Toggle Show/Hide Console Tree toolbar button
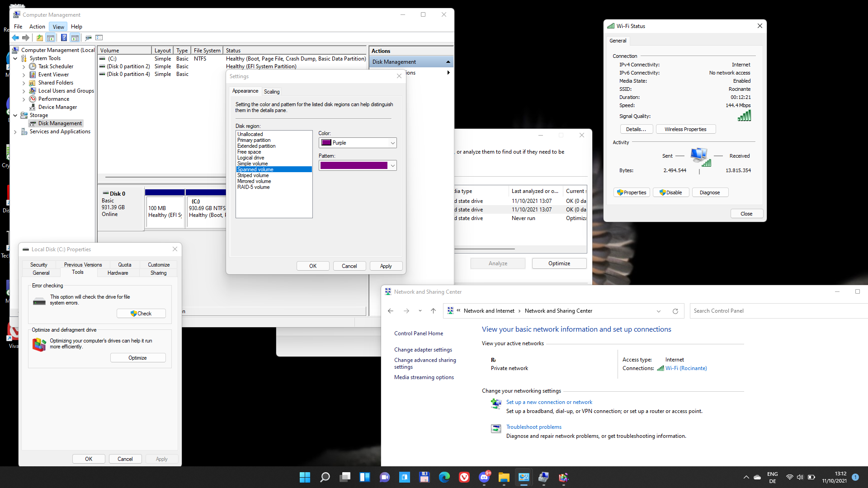 (x=51, y=38)
